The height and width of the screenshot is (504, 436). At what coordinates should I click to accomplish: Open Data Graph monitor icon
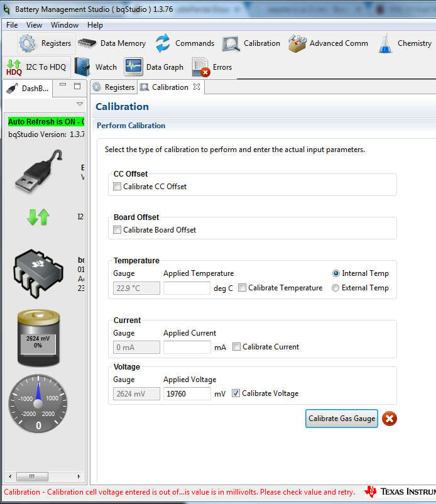coord(133,67)
